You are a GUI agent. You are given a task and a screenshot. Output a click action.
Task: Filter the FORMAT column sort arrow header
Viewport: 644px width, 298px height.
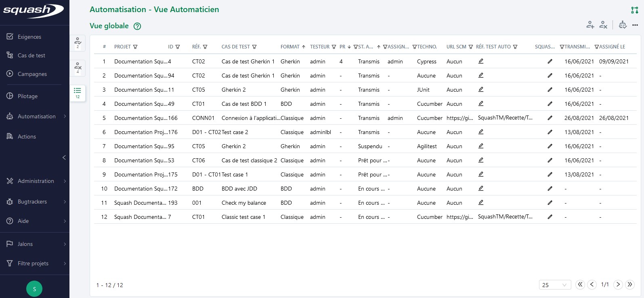pyautogui.click(x=303, y=47)
